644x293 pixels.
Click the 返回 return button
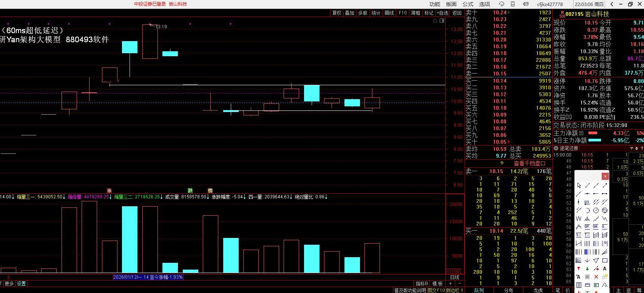(x=457, y=13)
